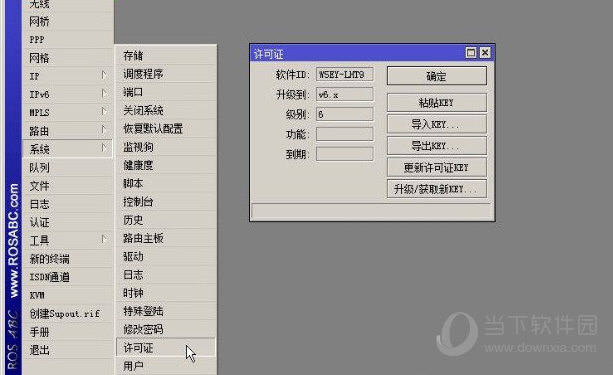Click the 导出KEY... button
Viewport: 613px width, 375px height.
[x=437, y=146]
